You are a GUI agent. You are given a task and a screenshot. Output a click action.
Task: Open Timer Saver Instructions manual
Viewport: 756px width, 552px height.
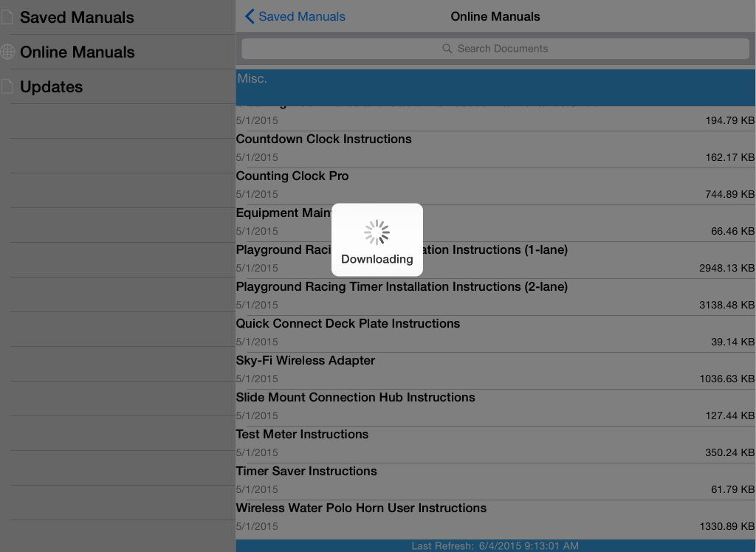(x=495, y=482)
